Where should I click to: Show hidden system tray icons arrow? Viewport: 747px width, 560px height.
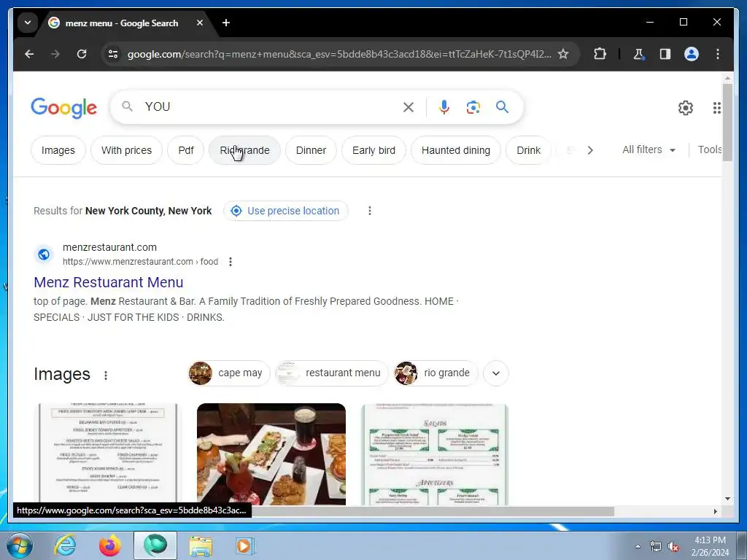pyautogui.click(x=638, y=546)
